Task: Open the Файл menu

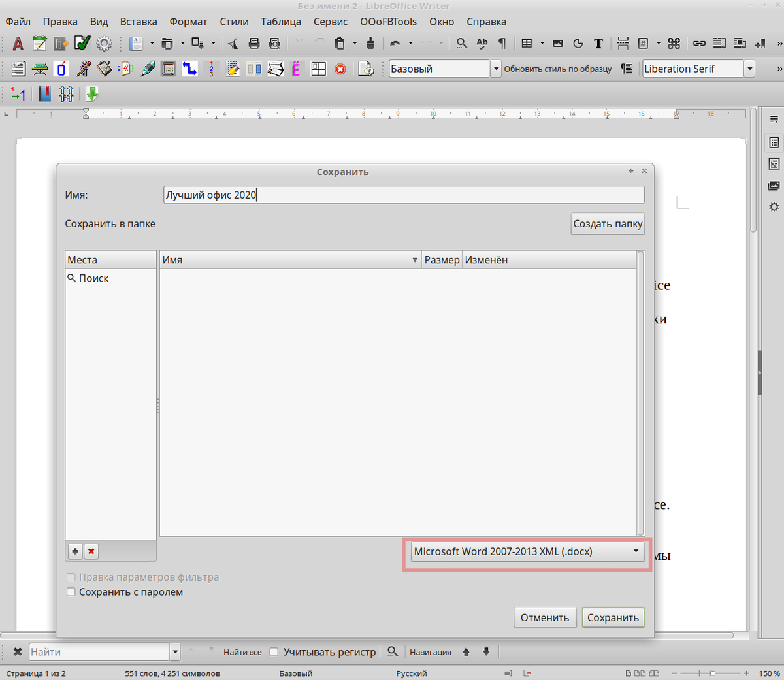Action: (18, 22)
